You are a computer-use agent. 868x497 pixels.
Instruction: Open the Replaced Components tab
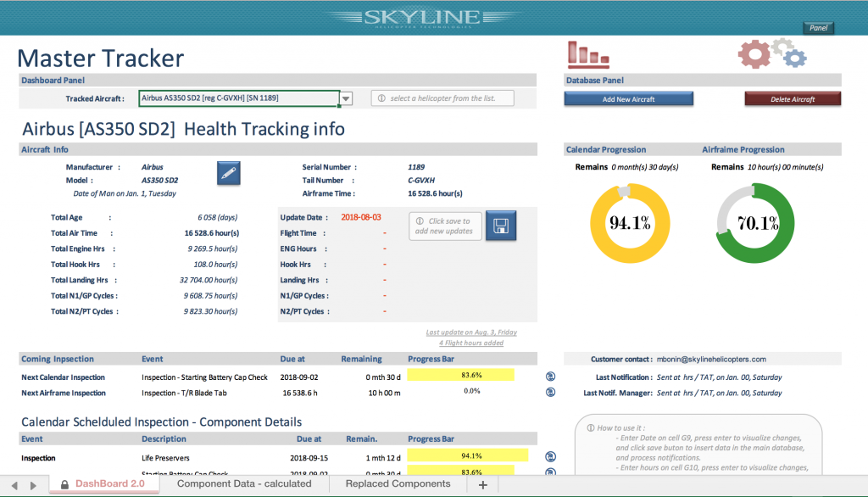[398, 483]
